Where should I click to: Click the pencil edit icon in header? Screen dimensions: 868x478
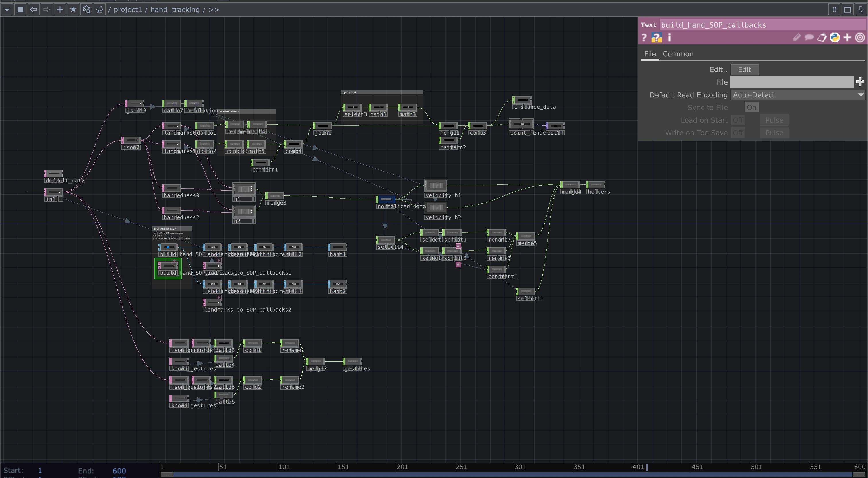tap(797, 37)
